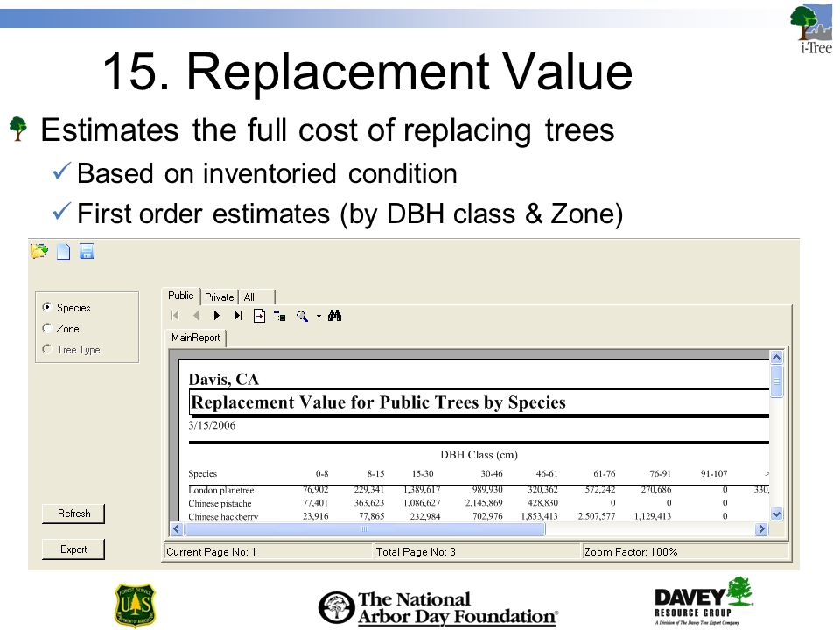The height and width of the screenshot is (630, 840).
Task: Click the Refresh button
Action: pyautogui.click(x=73, y=514)
